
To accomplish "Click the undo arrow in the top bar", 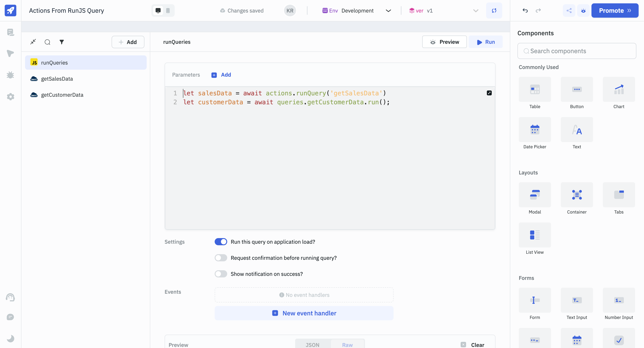I will tap(525, 10).
